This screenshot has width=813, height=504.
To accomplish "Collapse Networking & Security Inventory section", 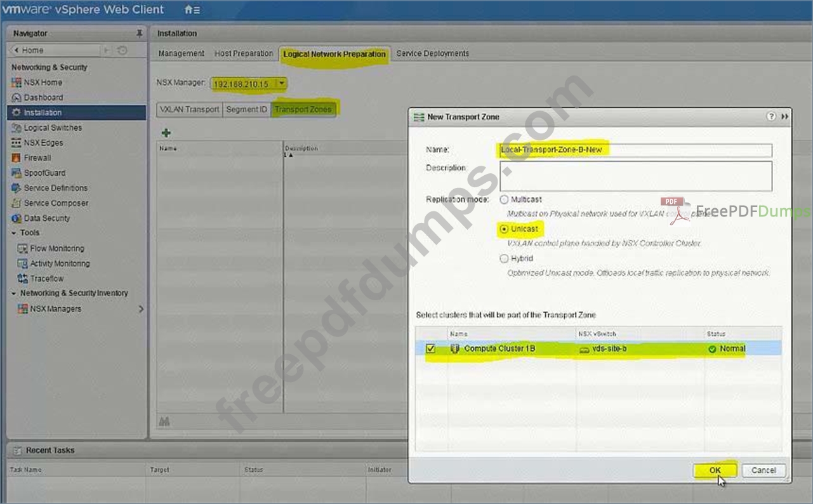I will coord(14,293).
